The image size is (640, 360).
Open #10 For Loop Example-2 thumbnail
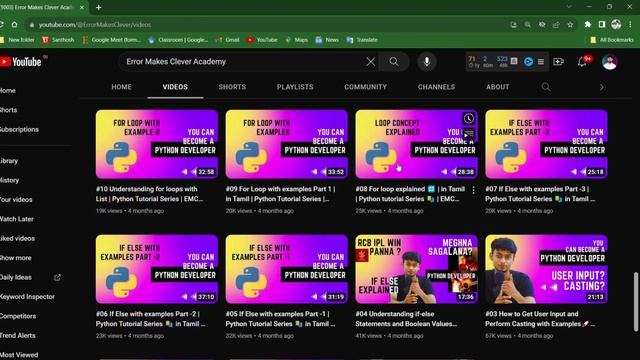coord(157,144)
